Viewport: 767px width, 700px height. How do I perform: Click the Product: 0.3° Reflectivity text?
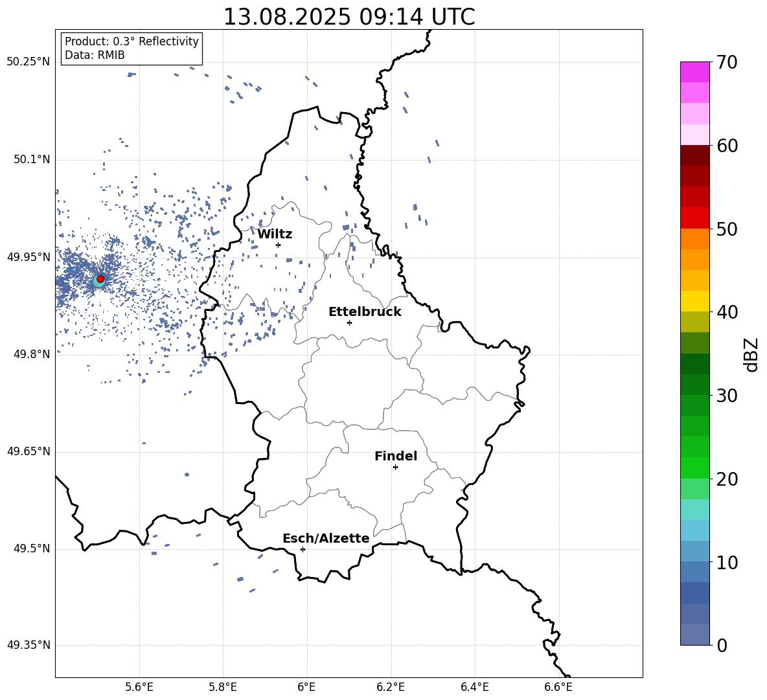(x=132, y=41)
